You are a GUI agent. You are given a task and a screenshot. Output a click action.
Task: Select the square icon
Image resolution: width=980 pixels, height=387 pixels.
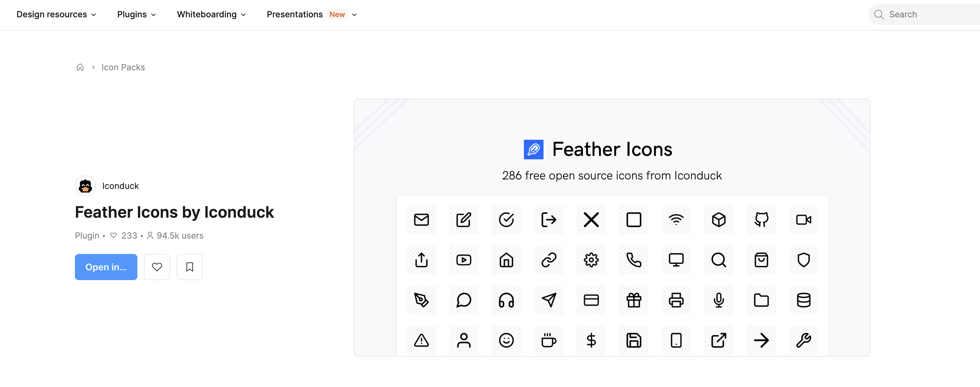coord(634,220)
